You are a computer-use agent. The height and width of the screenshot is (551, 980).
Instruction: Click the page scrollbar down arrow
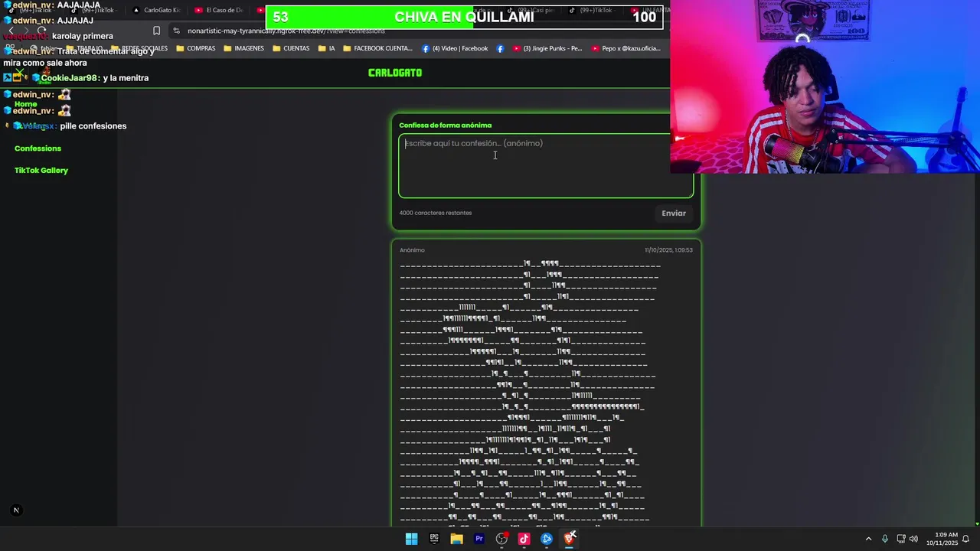click(976, 523)
